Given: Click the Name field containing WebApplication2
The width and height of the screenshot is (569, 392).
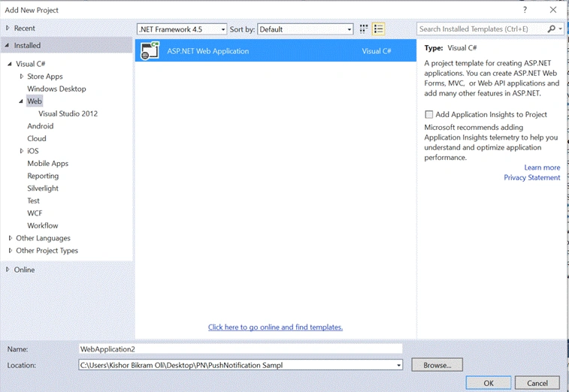Looking at the screenshot, I should pos(241,349).
